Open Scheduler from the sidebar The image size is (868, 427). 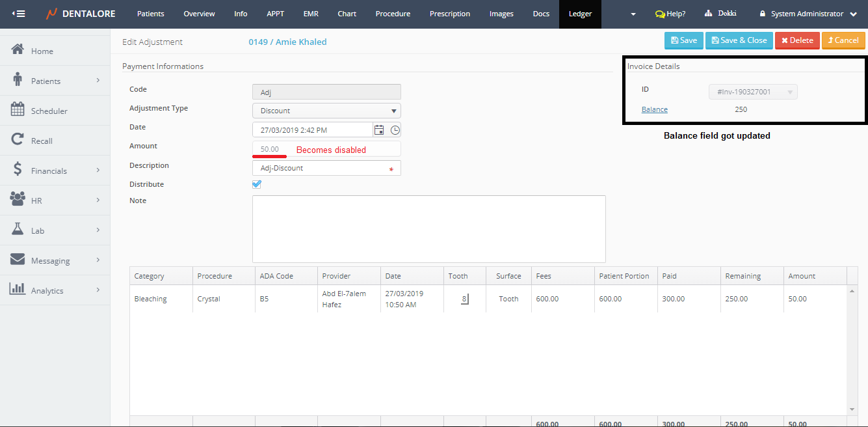click(x=49, y=111)
